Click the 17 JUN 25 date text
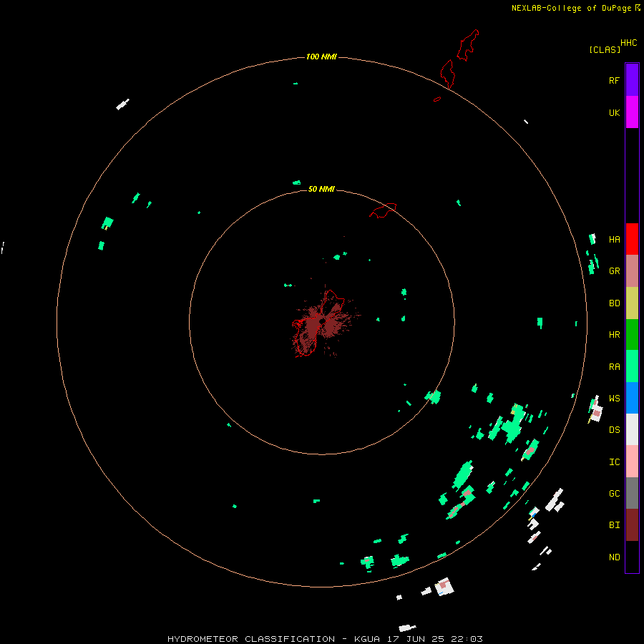This screenshot has height=644, width=644. tap(416, 639)
